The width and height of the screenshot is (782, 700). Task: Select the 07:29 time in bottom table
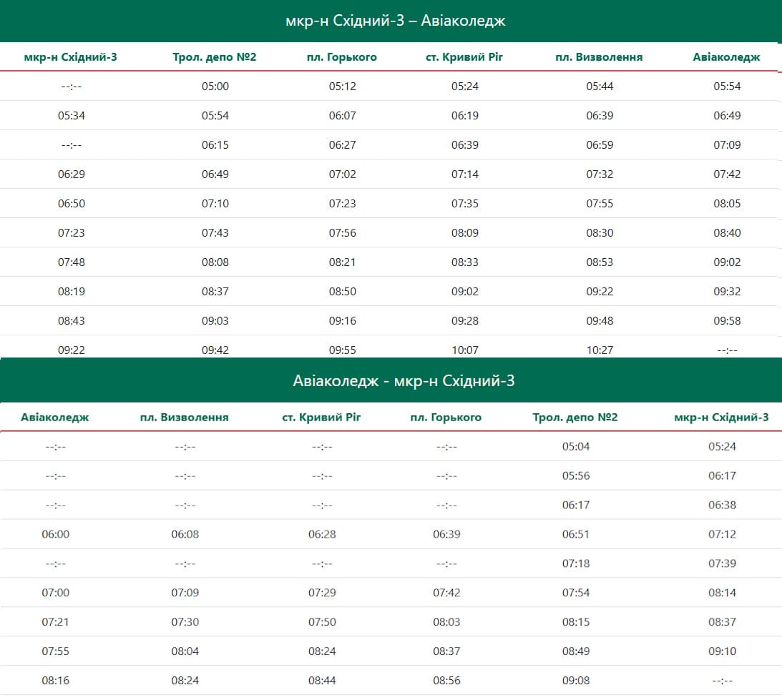pos(322,593)
